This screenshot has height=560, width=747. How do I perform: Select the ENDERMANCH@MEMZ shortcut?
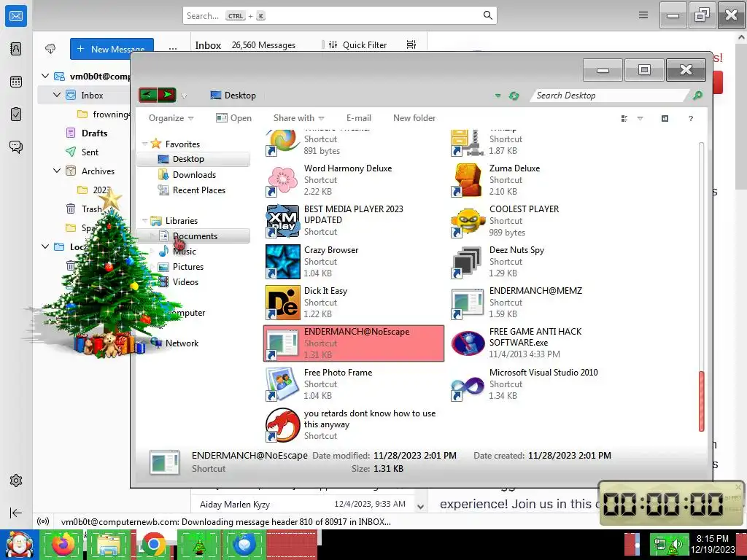(539, 303)
